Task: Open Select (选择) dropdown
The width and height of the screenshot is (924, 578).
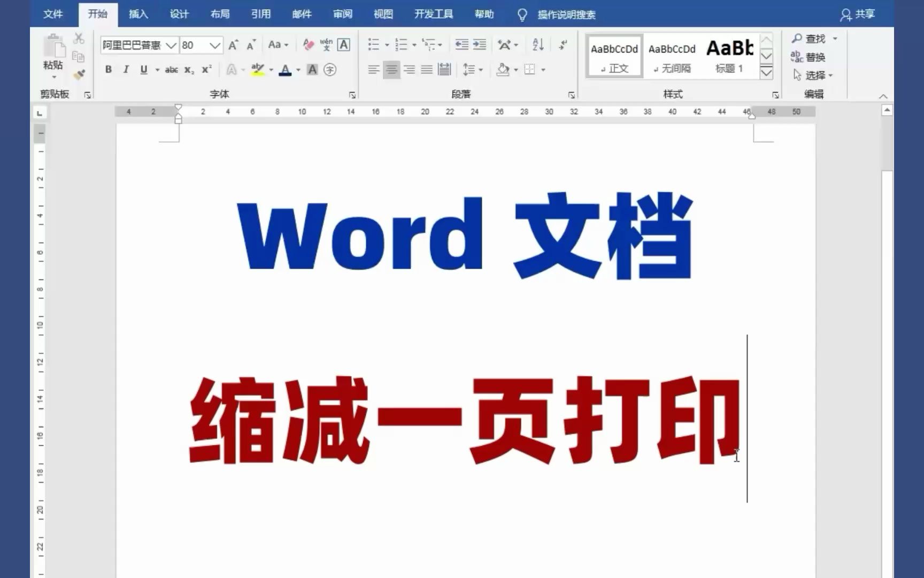Action: [x=813, y=75]
